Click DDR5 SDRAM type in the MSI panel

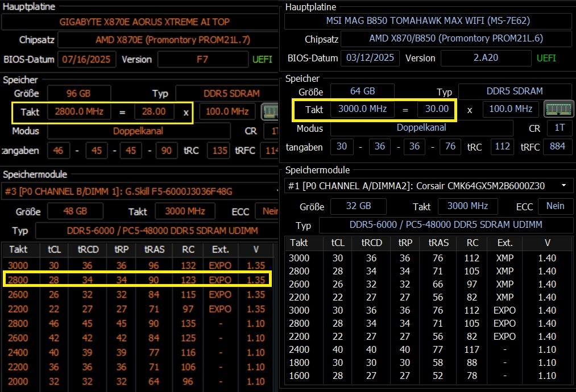tap(515, 91)
